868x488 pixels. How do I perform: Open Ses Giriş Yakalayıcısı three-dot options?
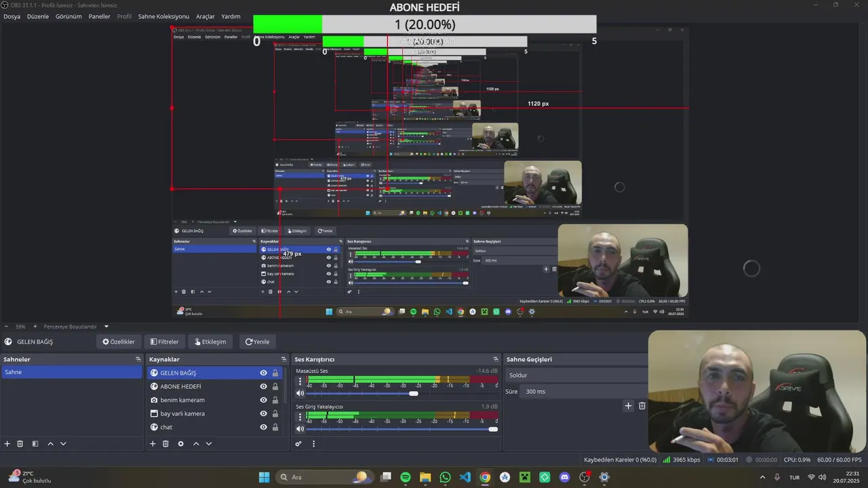(300, 416)
